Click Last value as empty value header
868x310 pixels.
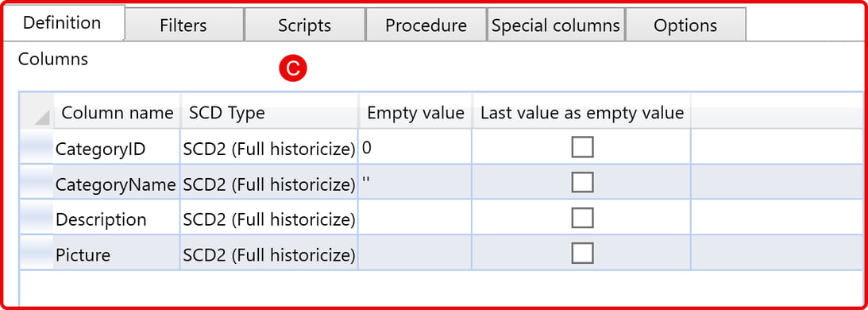click(x=581, y=111)
